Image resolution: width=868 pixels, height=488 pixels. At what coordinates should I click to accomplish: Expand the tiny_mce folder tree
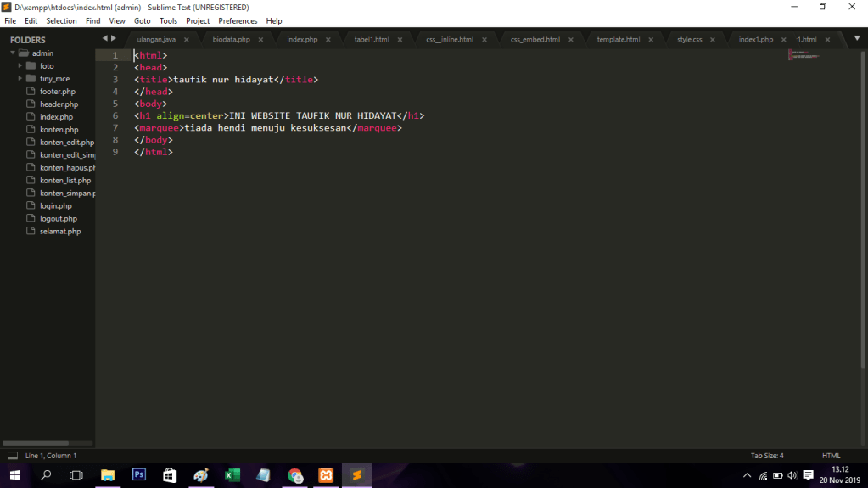point(20,79)
